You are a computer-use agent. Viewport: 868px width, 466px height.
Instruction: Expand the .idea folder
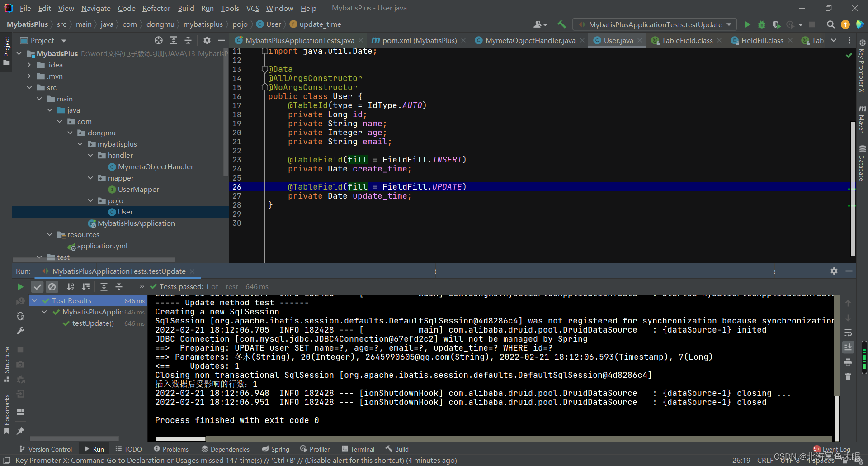click(x=29, y=65)
